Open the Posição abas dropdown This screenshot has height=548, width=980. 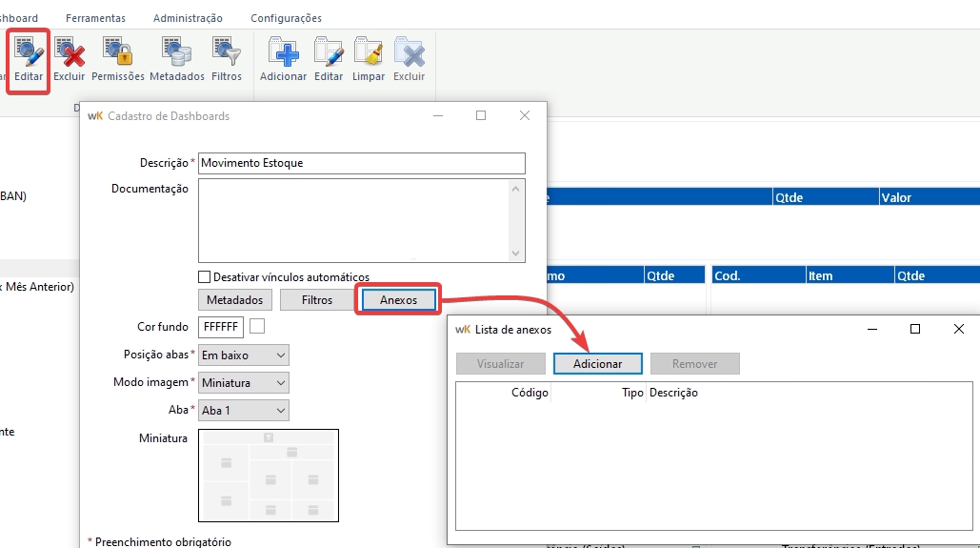click(x=244, y=355)
